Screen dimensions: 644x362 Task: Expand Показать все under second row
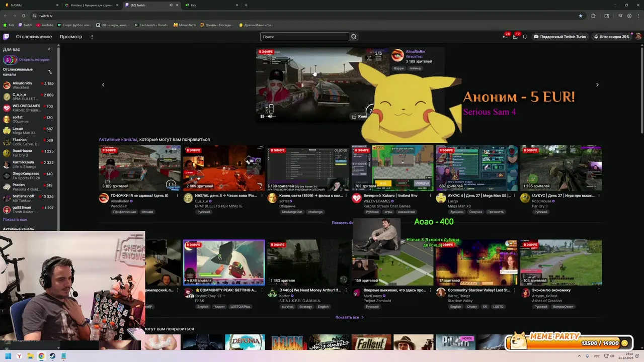[x=349, y=317]
